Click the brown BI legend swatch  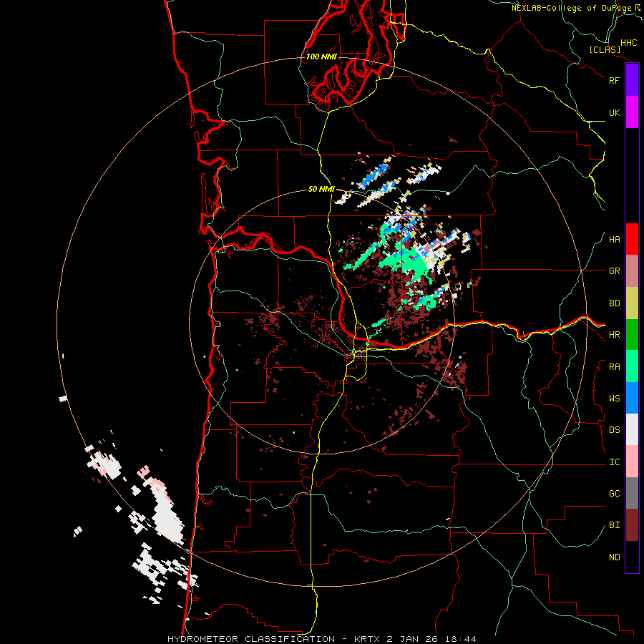[632, 525]
